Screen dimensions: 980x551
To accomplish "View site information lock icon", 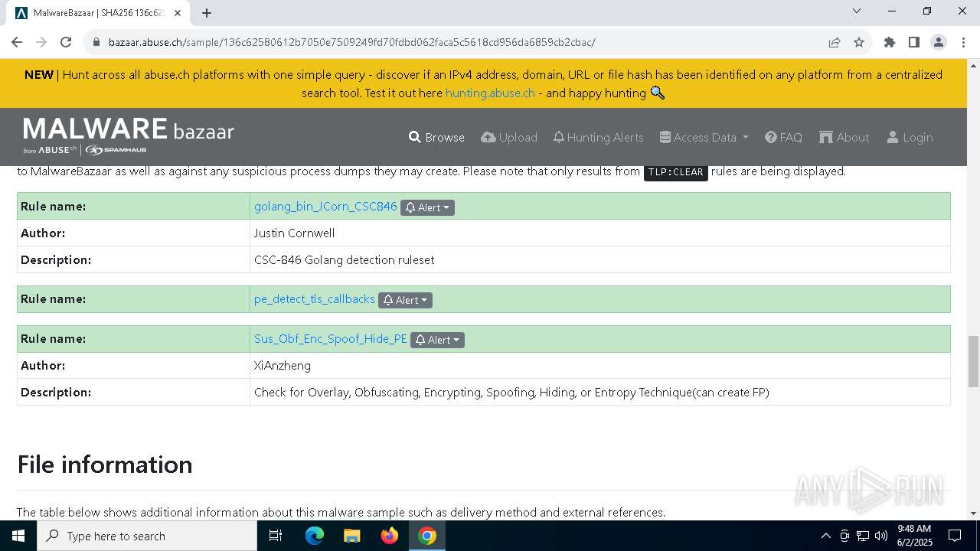I will (96, 42).
